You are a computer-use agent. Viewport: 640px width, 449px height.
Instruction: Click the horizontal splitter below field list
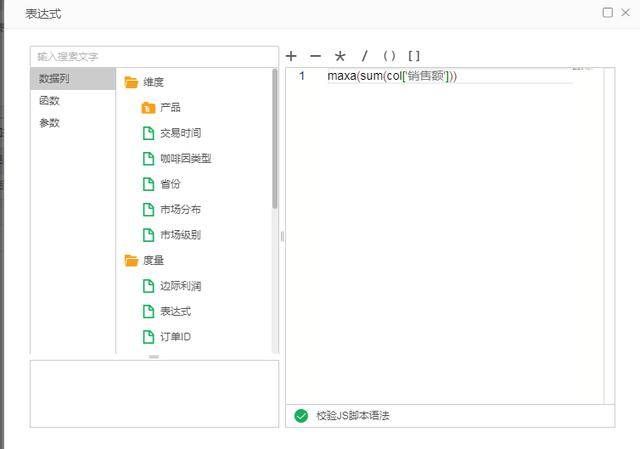tap(154, 357)
